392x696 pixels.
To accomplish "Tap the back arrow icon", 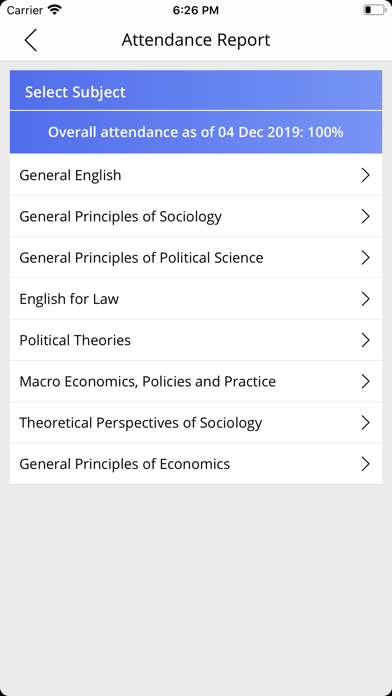I will (x=30, y=40).
